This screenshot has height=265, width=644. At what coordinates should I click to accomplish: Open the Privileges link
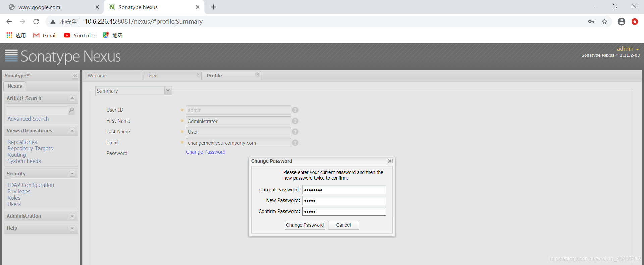[19, 191]
